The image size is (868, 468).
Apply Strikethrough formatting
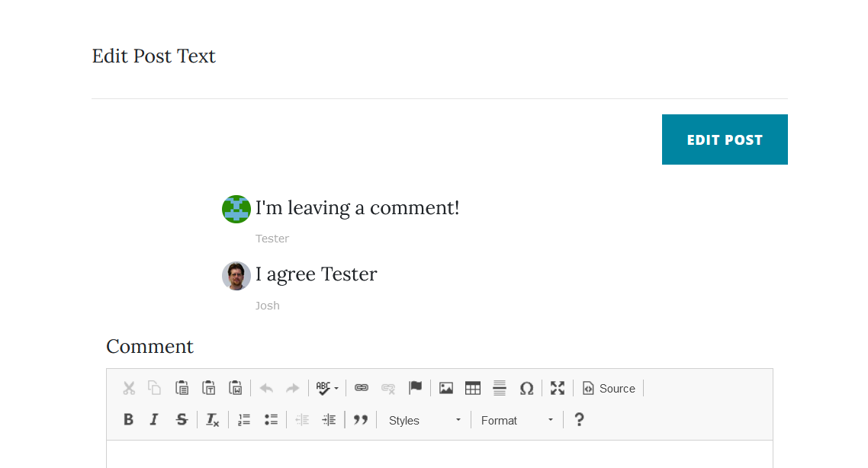click(x=181, y=420)
